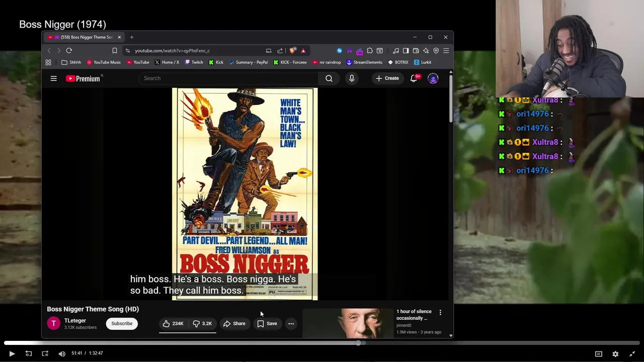Screen dimensions: 644x362
Task: Click the address bar URL
Action: [172, 51]
